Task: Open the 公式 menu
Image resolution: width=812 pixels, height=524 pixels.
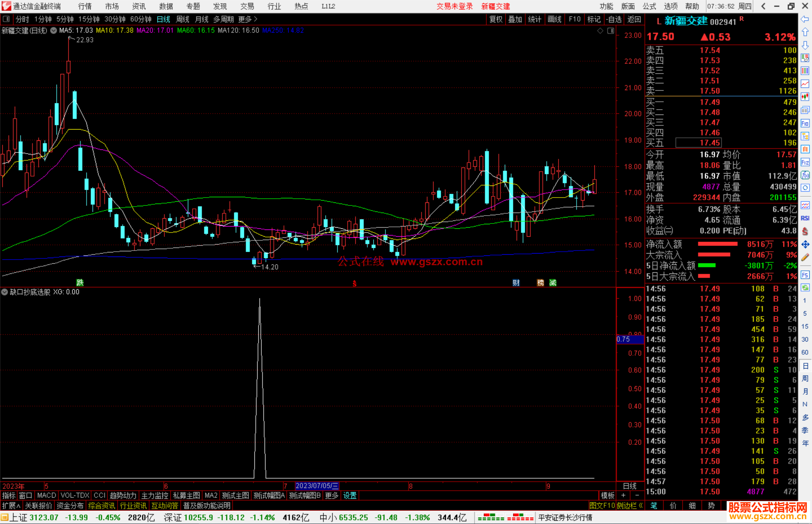Action: coord(649,6)
